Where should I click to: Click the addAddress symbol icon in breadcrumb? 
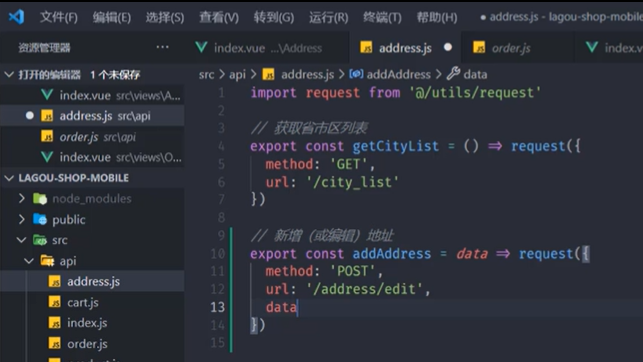[356, 74]
